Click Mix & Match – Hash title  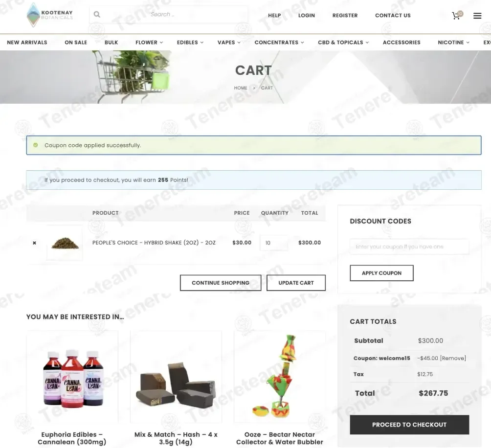click(176, 438)
